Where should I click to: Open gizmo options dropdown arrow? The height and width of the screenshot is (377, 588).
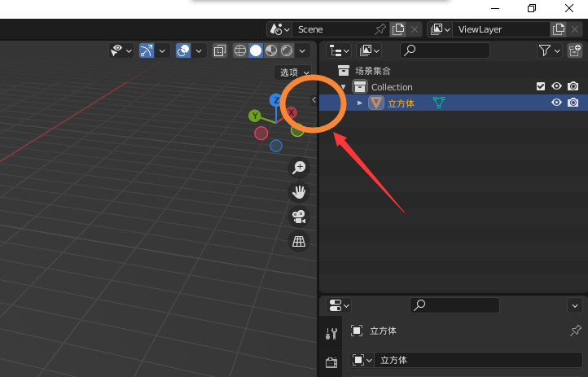(x=162, y=50)
